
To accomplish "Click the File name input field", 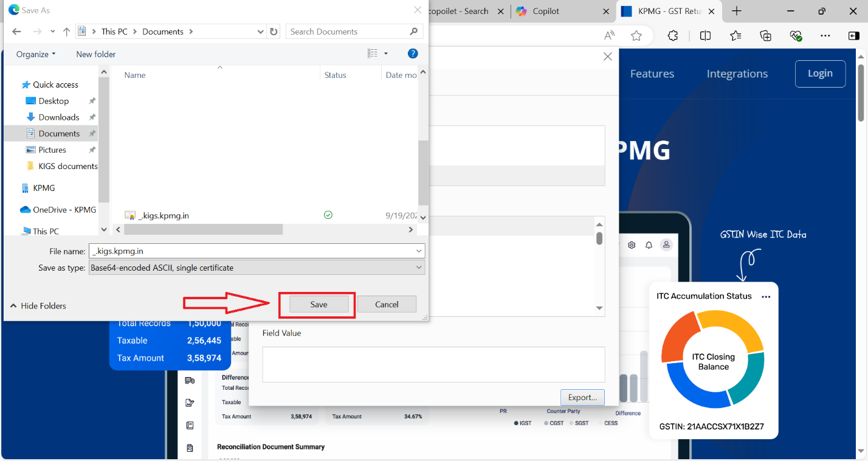I will (x=252, y=251).
